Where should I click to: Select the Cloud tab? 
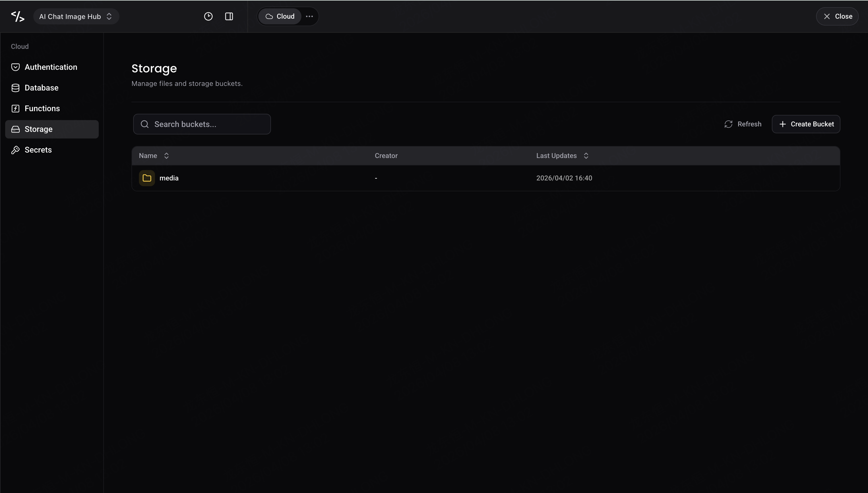point(280,16)
